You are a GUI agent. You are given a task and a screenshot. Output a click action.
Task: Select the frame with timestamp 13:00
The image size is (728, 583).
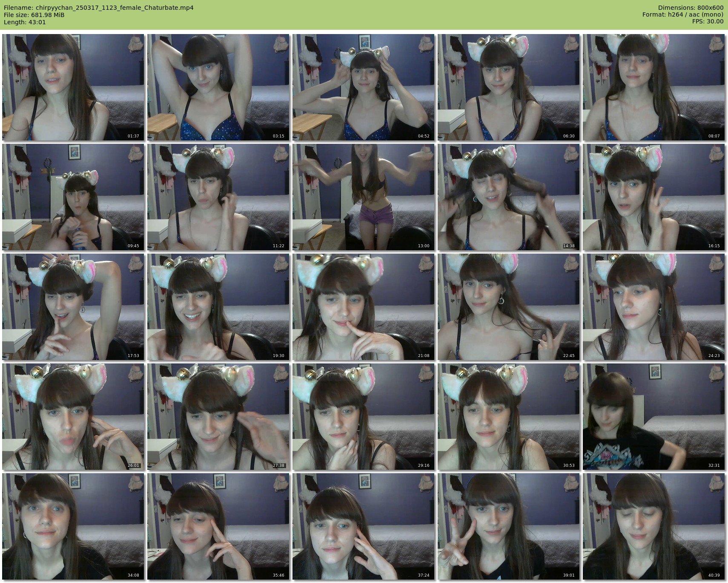pos(364,197)
